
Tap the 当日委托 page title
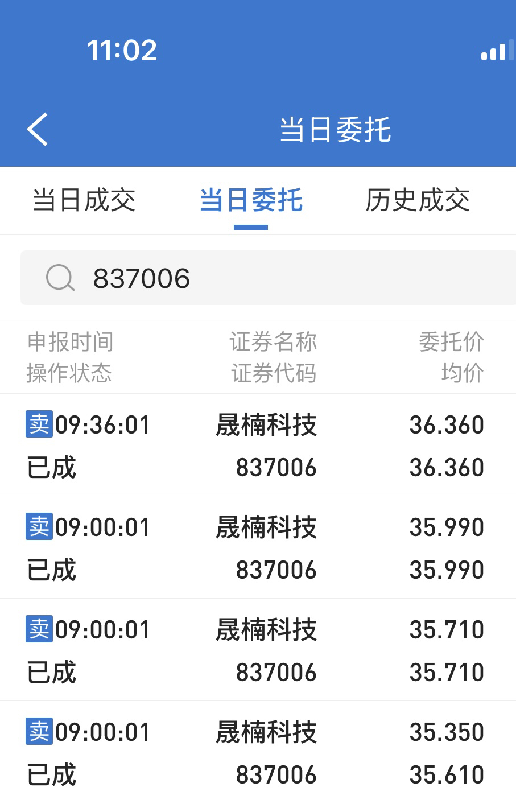pyautogui.click(x=335, y=130)
